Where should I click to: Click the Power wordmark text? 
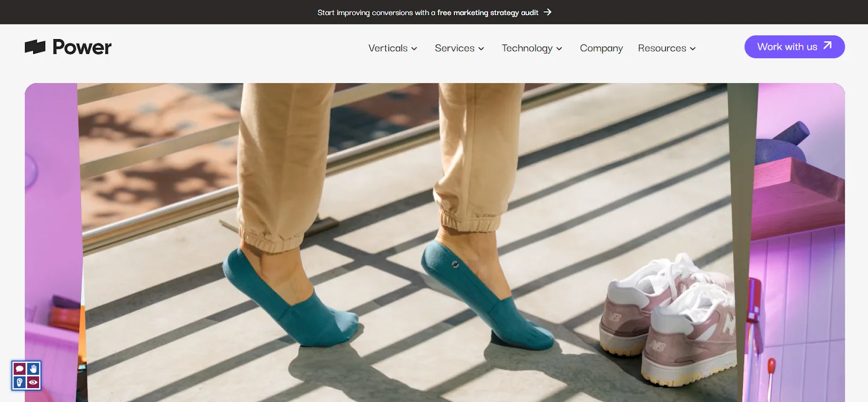[x=82, y=47]
